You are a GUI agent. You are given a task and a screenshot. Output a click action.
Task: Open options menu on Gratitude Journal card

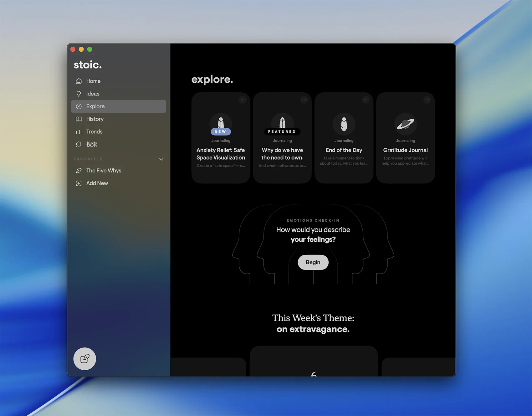[x=427, y=100]
